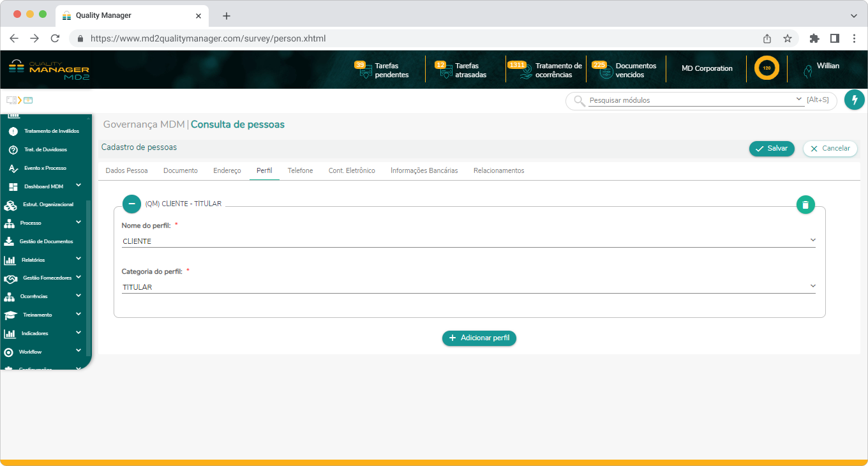
Task: Click the Salvar button
Action: click(x=771, y=148)
